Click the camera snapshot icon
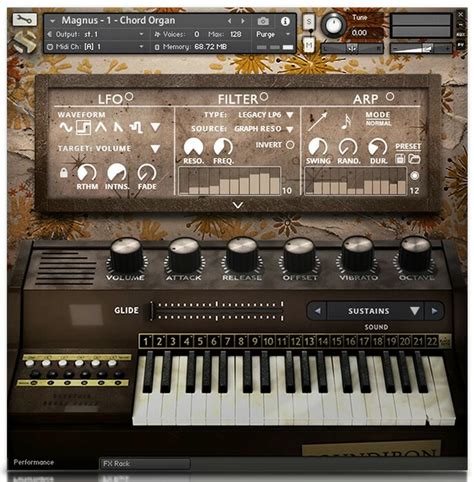This screenshot has height=482, width=474. (x=263, y=21)
